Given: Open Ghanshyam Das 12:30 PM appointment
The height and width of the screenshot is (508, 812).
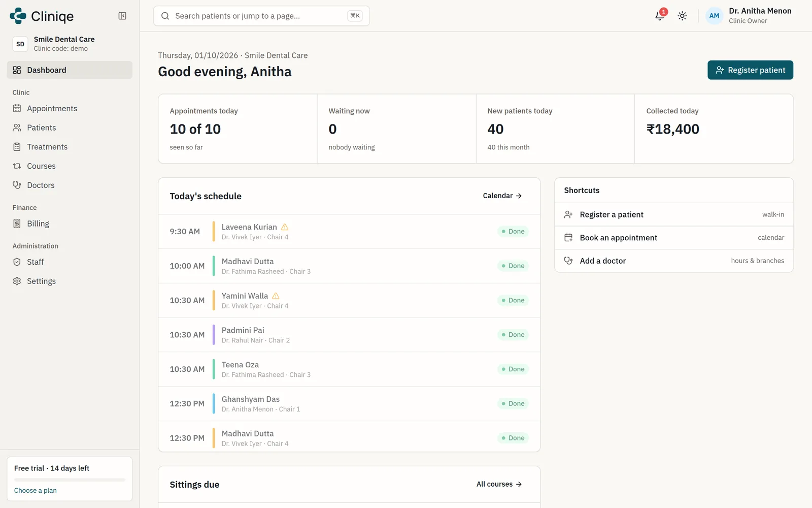Looking at the screenshot, I should tap(349, 404).
